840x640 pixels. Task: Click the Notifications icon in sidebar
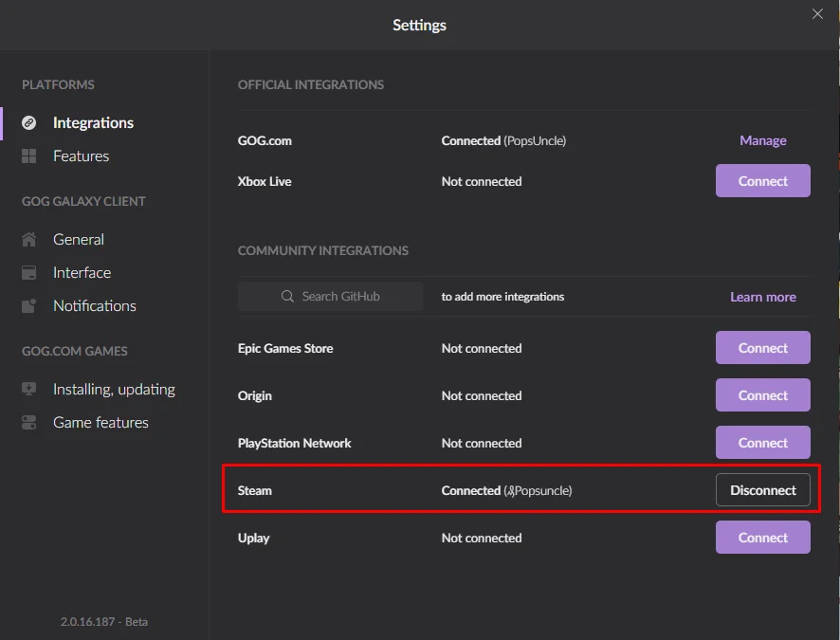point(29,306)
